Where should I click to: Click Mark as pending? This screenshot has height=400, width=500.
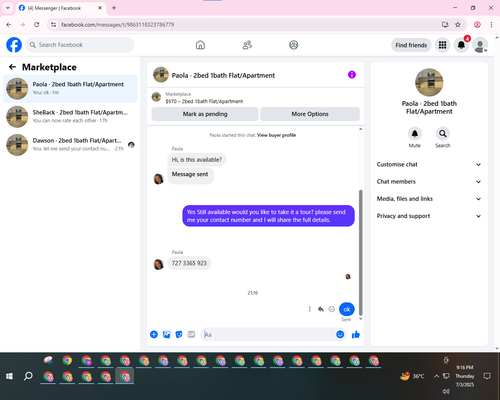[205, 114]
